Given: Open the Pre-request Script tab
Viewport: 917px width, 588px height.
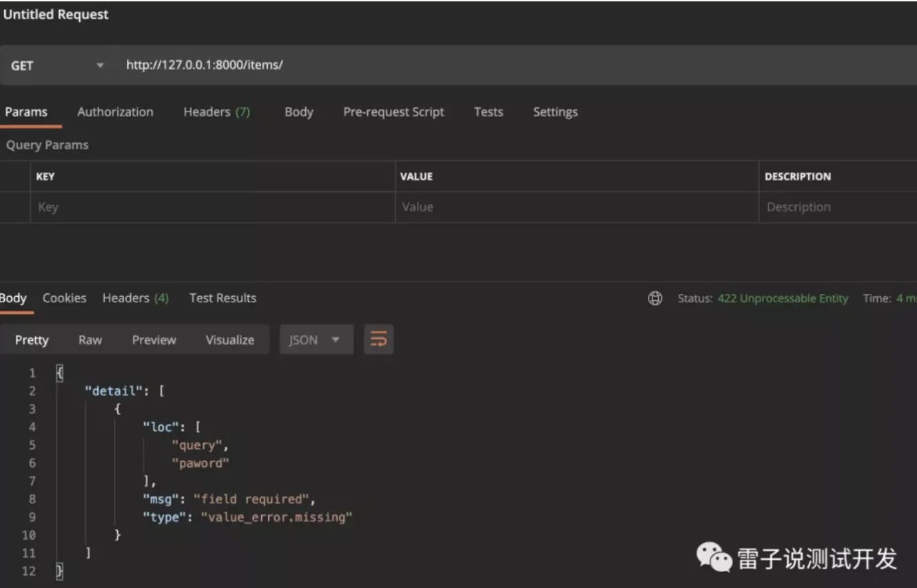Looking at the screenshot, I should [x=393, y=112].
